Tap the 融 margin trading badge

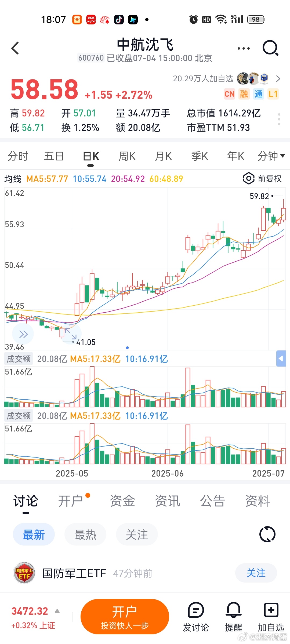(x=244, y=94)
